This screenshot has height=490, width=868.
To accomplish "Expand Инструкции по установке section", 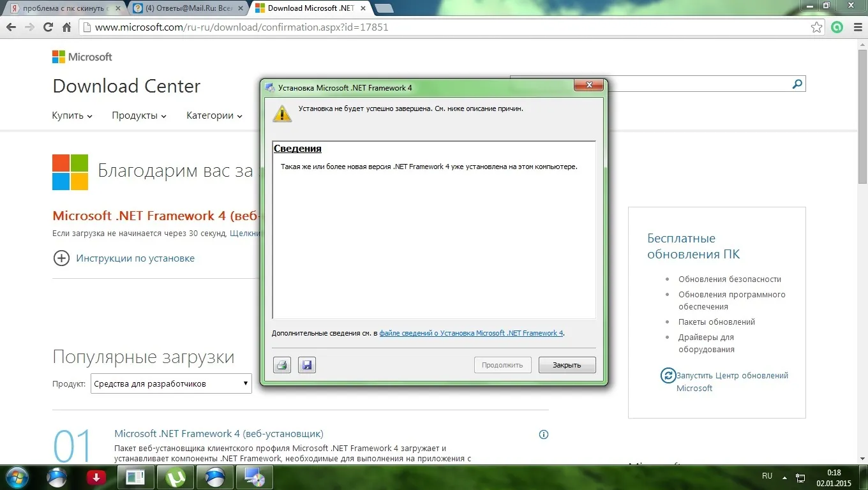I will [x=61, y=258].
